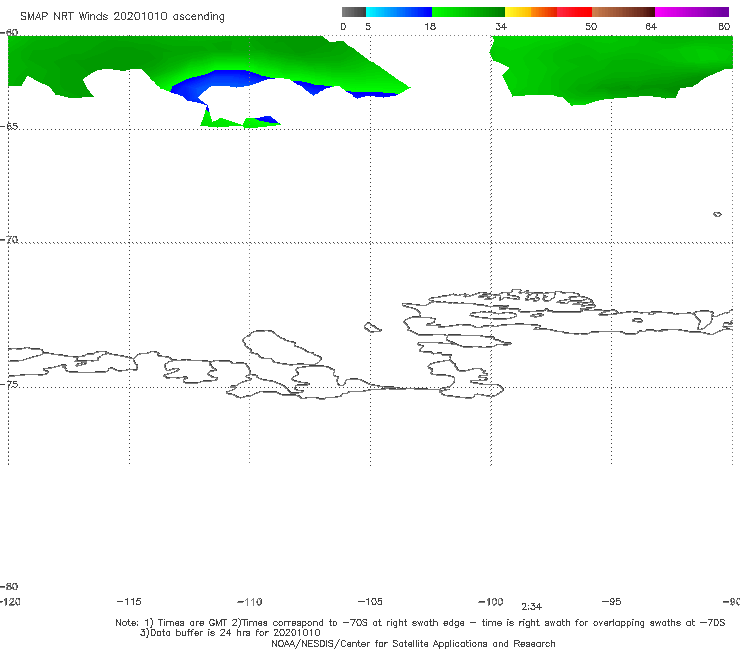This screenshot has height=650, width=740.
Task: Click the cyan-blue segment of the color bar
Action: click(x=399, y=12)
